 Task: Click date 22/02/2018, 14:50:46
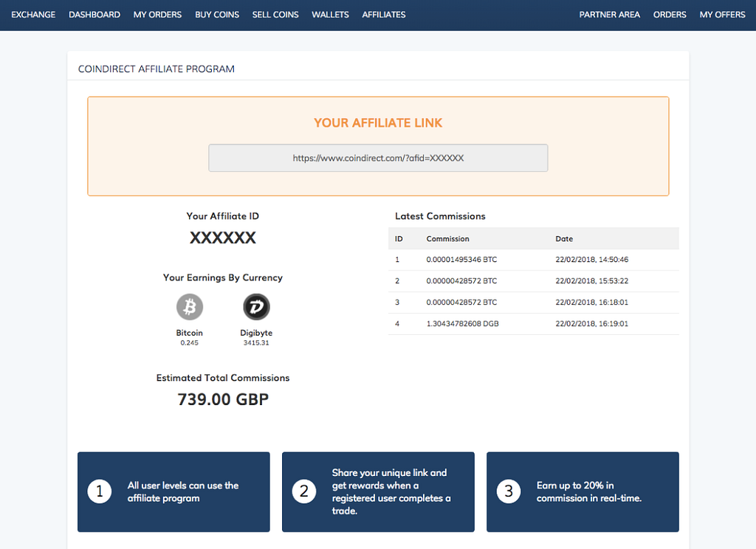pyautogui.click(x=591, y=259)
